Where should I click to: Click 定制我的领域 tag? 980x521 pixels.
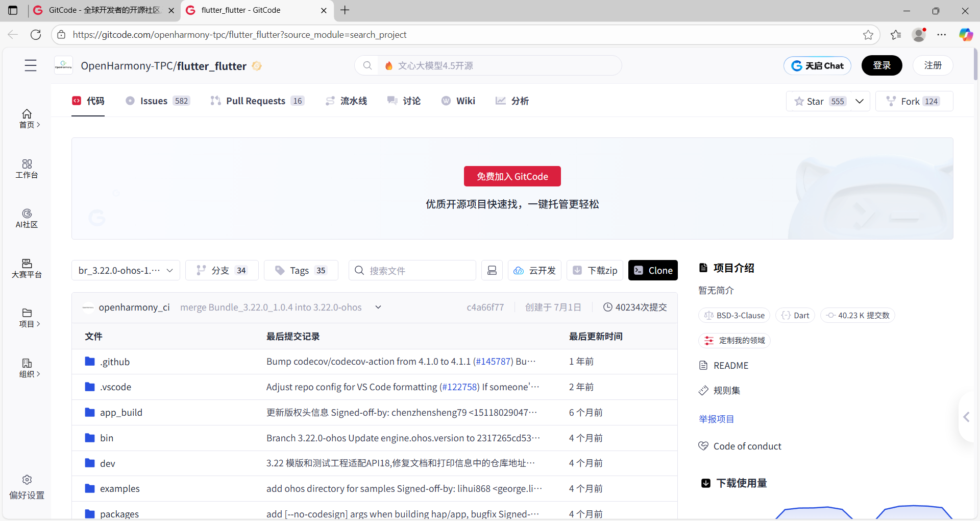tap(734, 340)
